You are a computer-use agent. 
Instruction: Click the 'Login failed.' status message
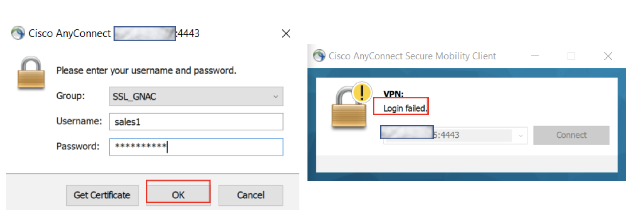pos(405,108)
